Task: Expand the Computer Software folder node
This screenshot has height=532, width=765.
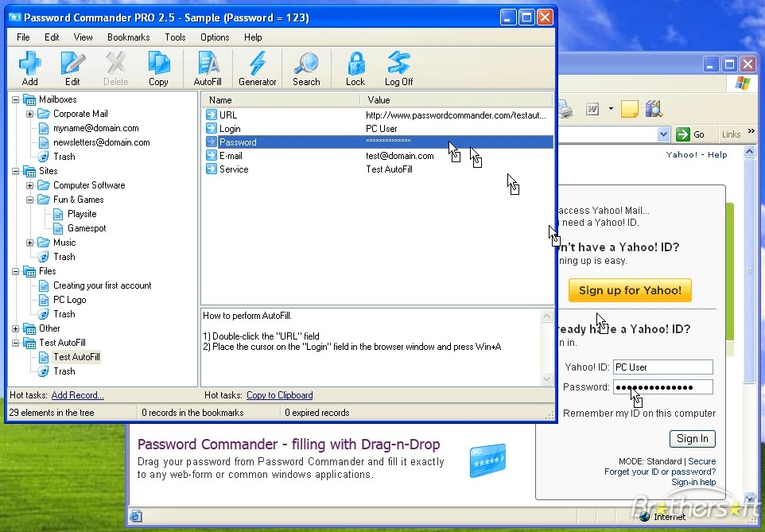Action: pyautogui.click(x=29, y=185)
